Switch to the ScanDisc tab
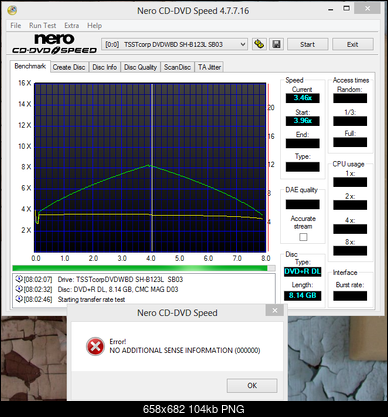388x417 pixels. pos(177,67)
